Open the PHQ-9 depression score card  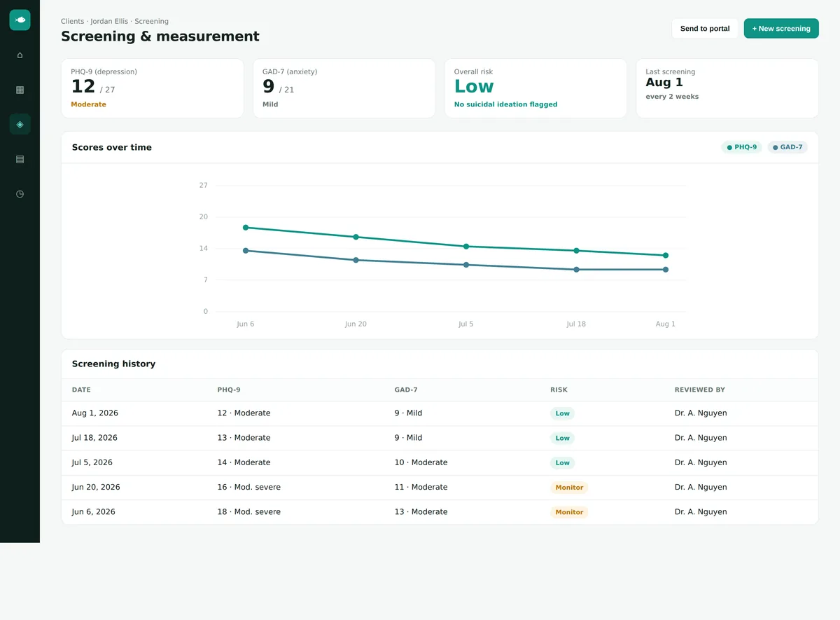(x=153, y=88)
